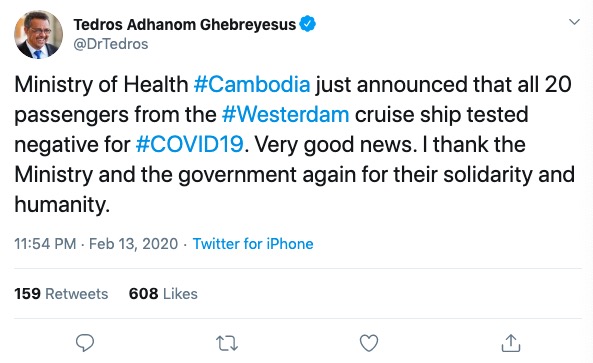View the 159 Retweets list
593x363 pixels.
point(61,294)
